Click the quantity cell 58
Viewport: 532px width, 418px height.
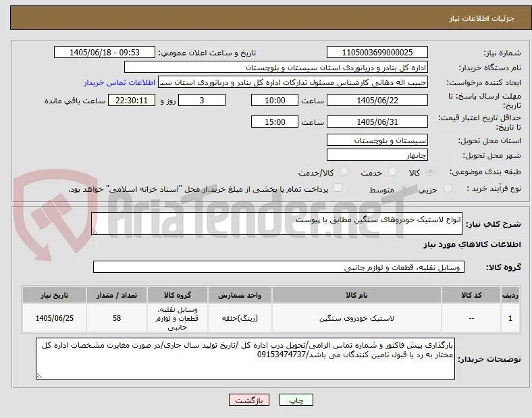pos(117,318)
